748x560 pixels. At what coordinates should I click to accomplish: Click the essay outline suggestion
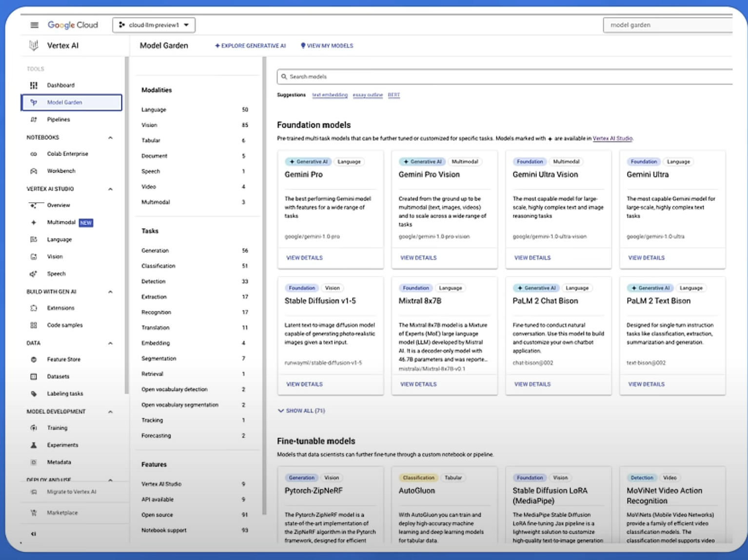click(x=368, y=95)
